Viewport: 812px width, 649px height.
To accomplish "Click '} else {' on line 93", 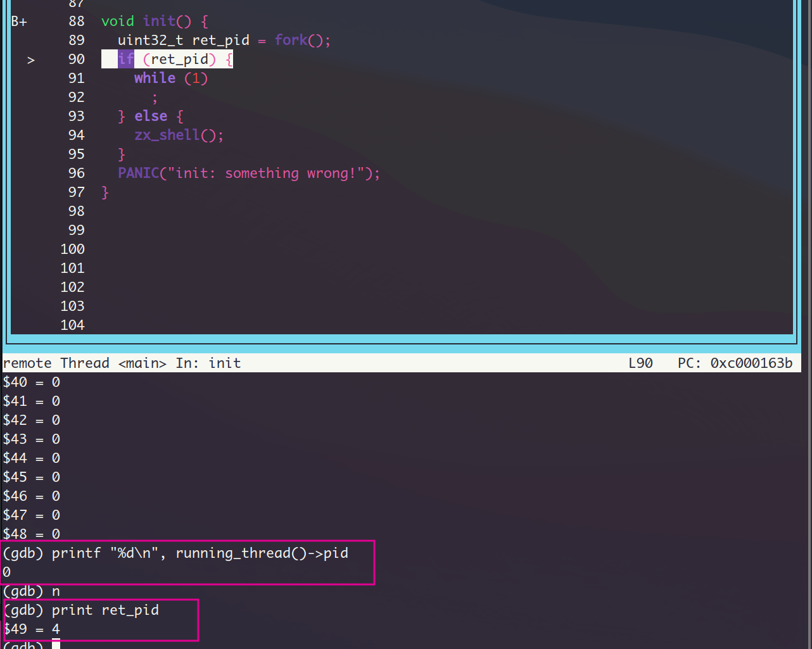I will pyautogui.click(x=151, y=117).
